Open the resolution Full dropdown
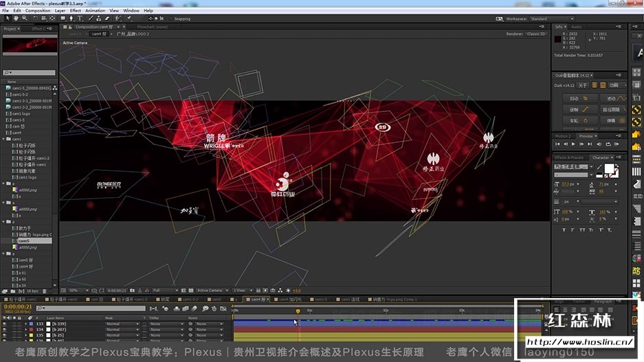This screenshot has height=362, width=644. click(x=165, y=291)
